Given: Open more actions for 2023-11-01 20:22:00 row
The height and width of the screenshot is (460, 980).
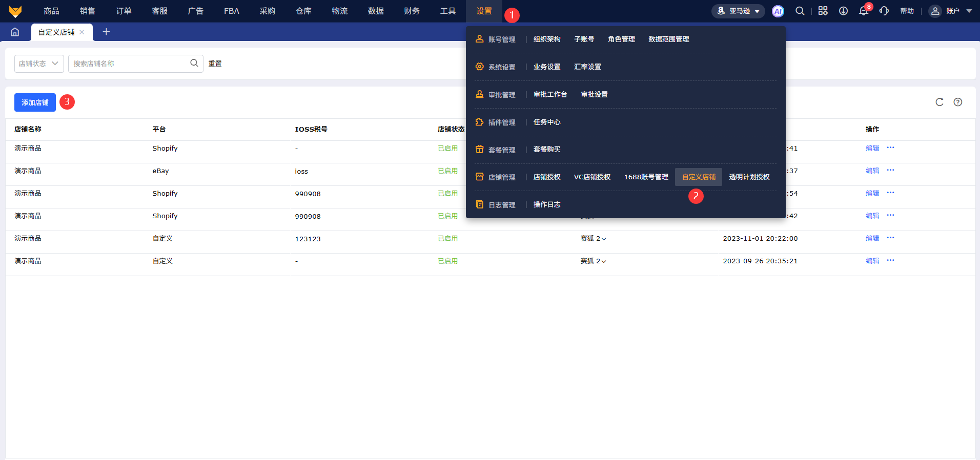Looking at the screenshot, I should 890,238.
